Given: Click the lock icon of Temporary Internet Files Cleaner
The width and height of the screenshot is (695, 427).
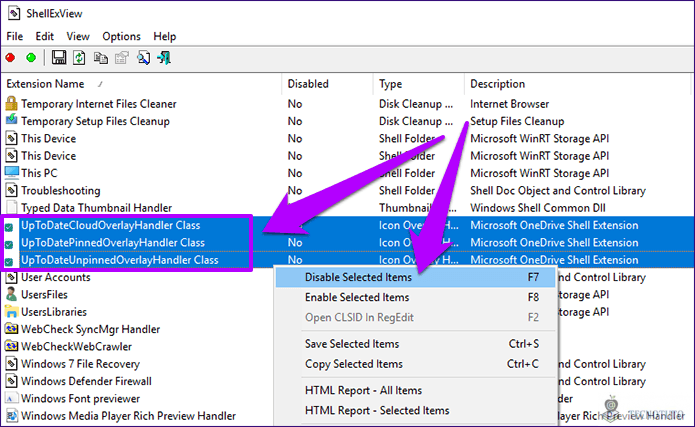Looking at the screenshot, I should coord(11,103).
